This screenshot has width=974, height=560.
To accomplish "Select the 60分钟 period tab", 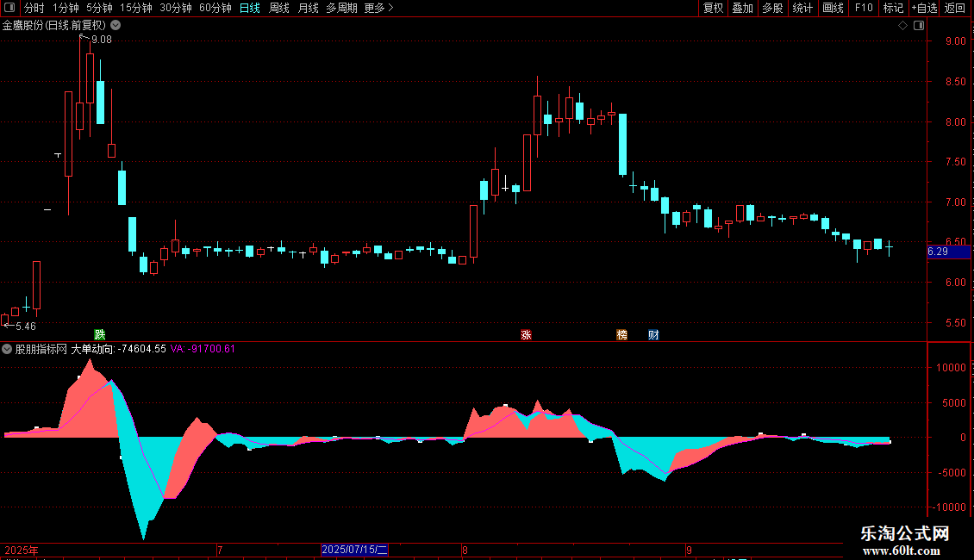I will (x=215, y=8).
